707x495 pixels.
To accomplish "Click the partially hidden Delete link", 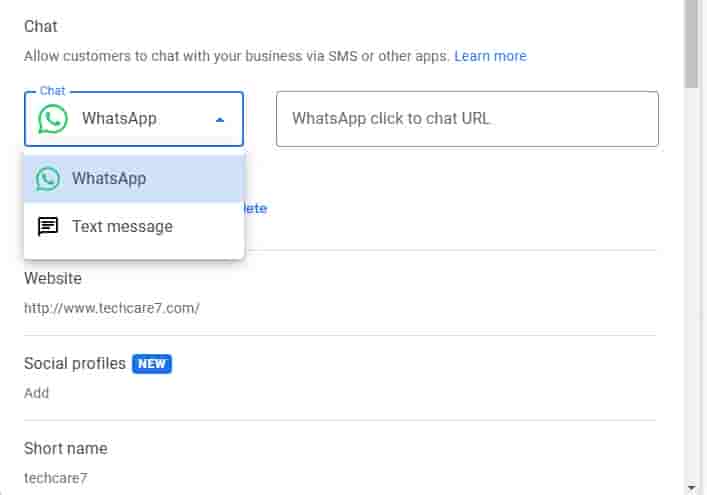I will click(x=255, y=208).
